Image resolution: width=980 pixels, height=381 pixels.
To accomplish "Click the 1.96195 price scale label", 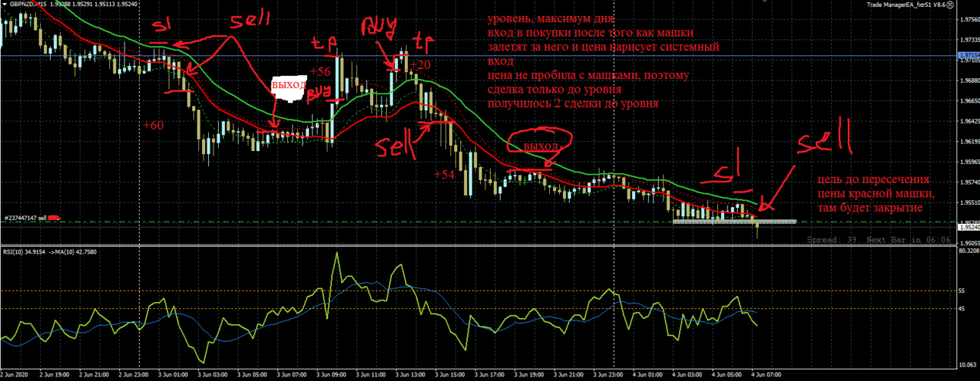I will (969, 142).
